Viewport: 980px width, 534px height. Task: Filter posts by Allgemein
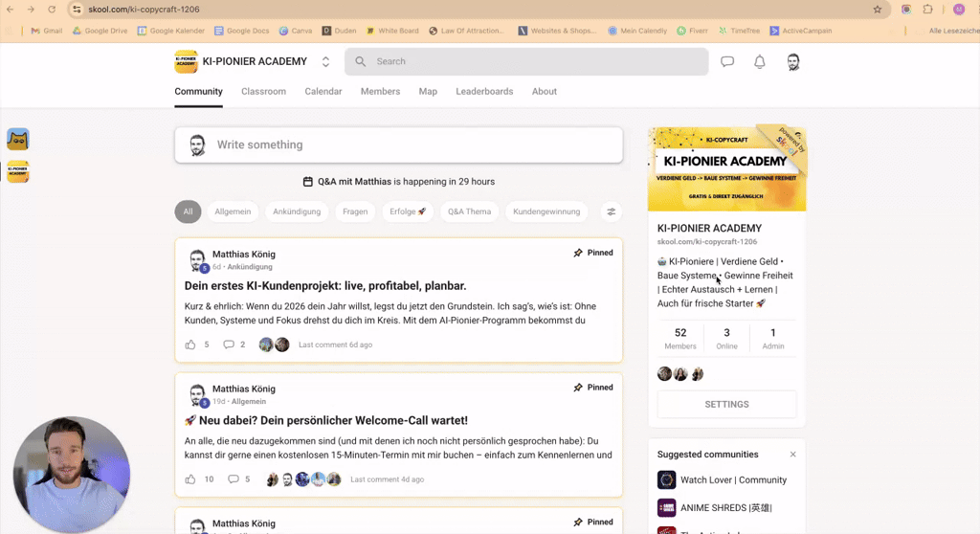pos(233,212)
